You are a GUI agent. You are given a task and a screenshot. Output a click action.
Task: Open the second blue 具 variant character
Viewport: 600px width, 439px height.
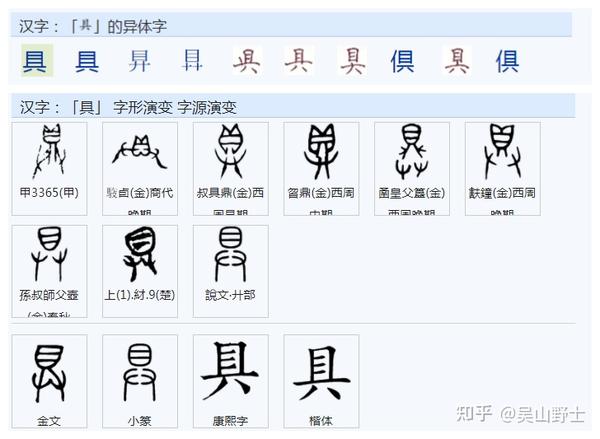87,61
